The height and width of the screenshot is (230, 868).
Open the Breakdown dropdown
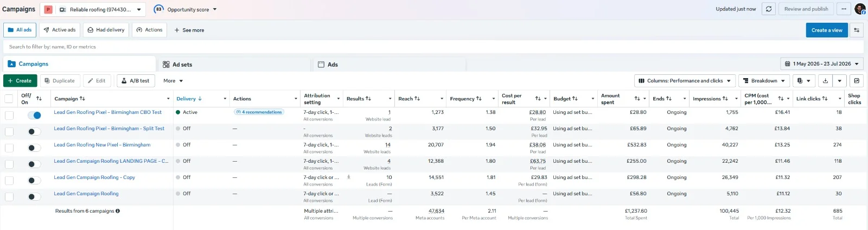click(764, 81)
